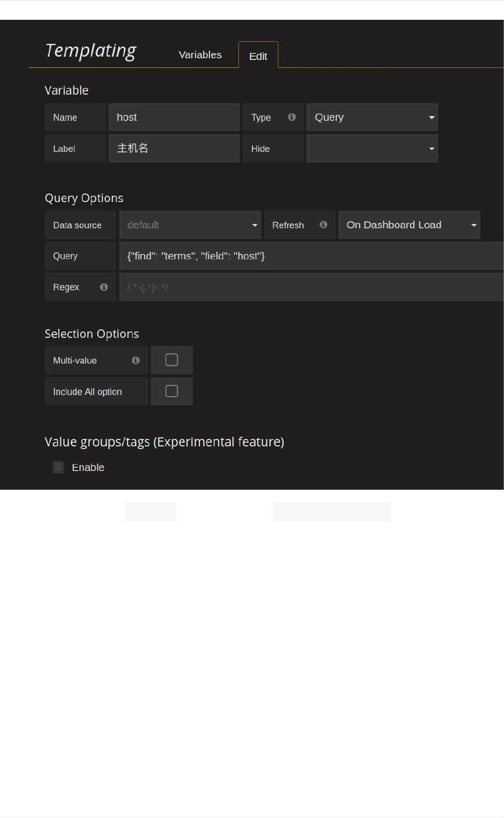Expand the Hide dropdown

coord(372,149)
